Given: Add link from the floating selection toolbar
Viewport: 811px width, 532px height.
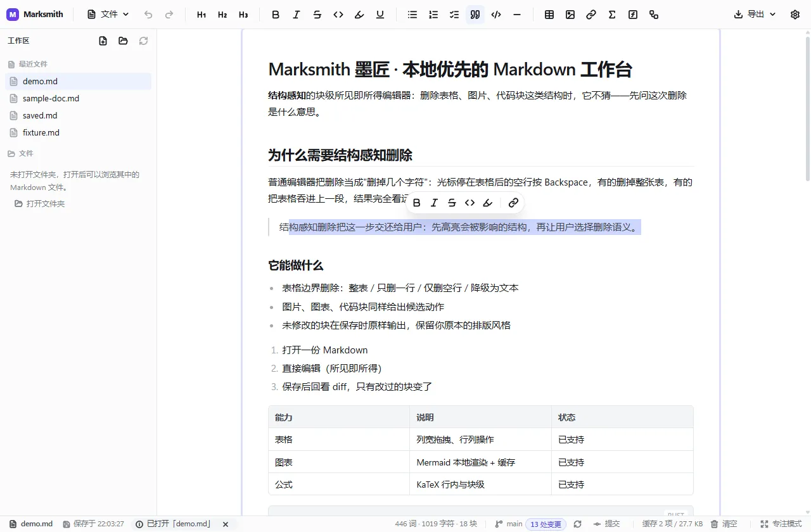Looking at the screenshot, I should coord(514,203).
